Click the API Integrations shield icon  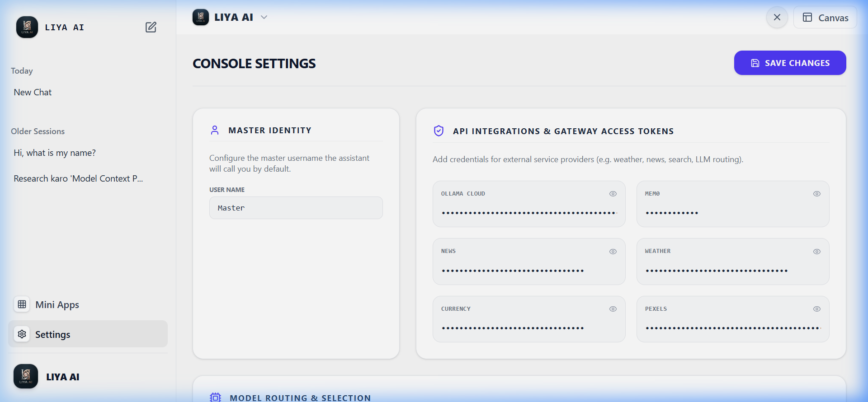[x=439, y=131]
